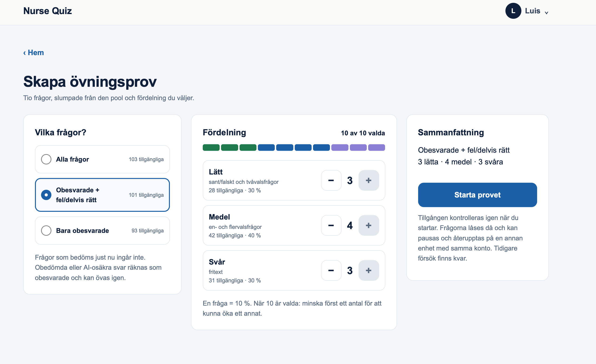Click the '10 av 10 valda' counter

coord(363,133)
